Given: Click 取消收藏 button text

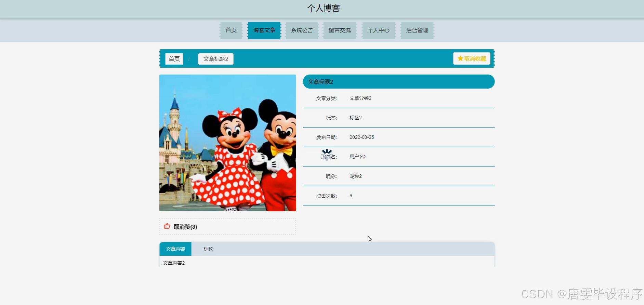Looking at the screenshot, I should click(x=475, y=58).
